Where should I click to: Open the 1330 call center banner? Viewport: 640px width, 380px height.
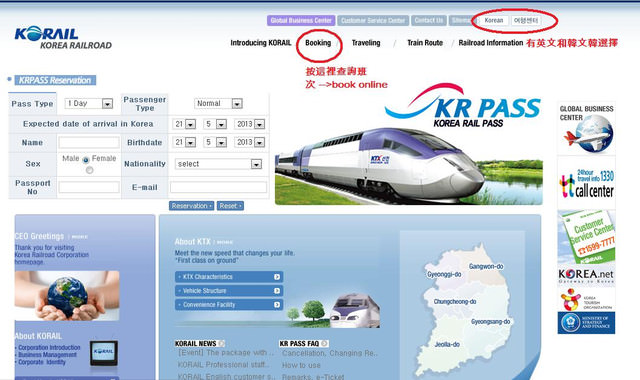[x=587, y=183]
